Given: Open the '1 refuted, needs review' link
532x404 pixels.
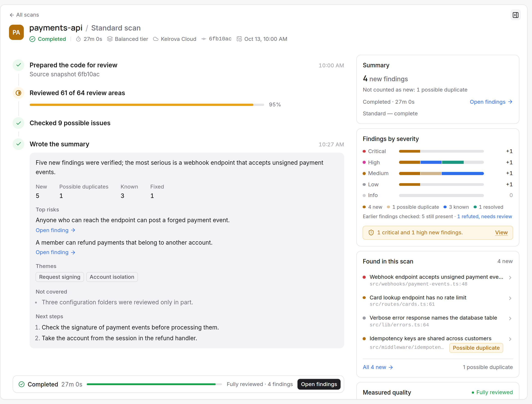Looking at the screenshot, I should pos(484,216).
